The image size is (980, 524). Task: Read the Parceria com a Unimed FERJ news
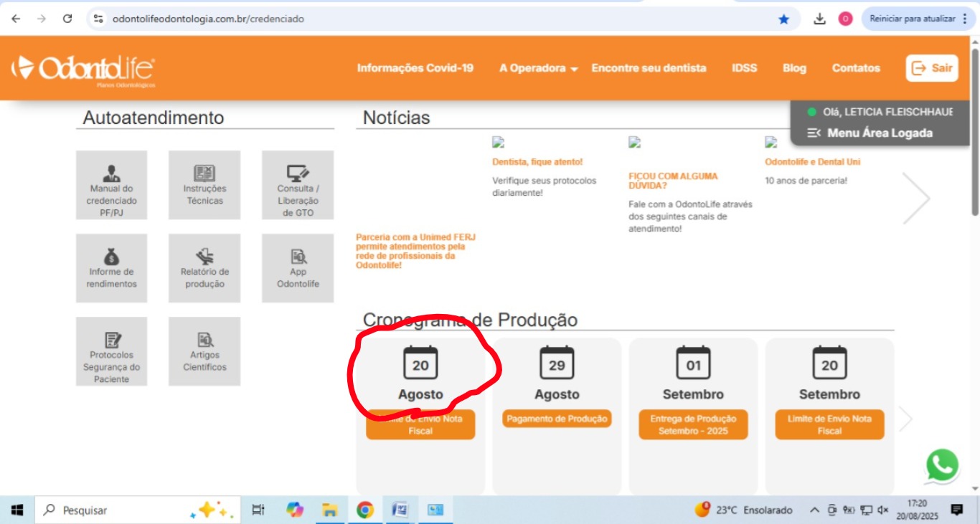click(416, 251)
